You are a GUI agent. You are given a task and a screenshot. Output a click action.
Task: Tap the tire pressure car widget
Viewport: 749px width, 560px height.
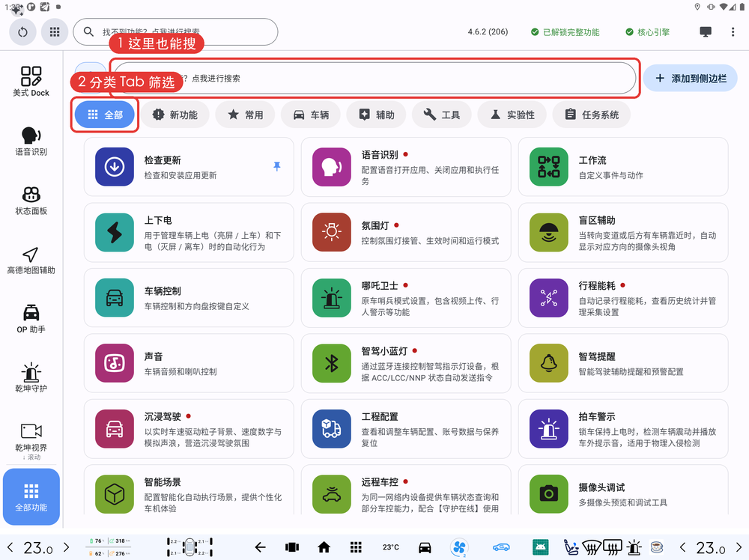[x=189, y=547]
